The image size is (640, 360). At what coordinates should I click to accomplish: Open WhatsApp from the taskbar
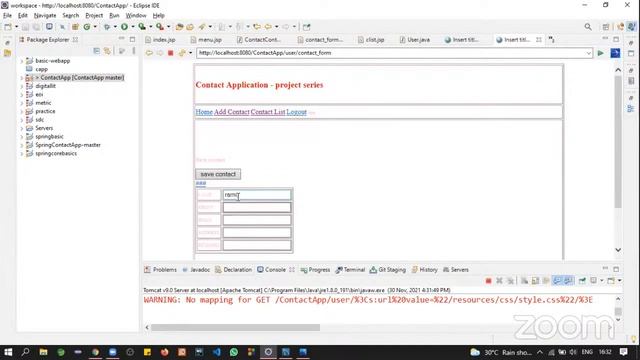[x=234, y=352]
